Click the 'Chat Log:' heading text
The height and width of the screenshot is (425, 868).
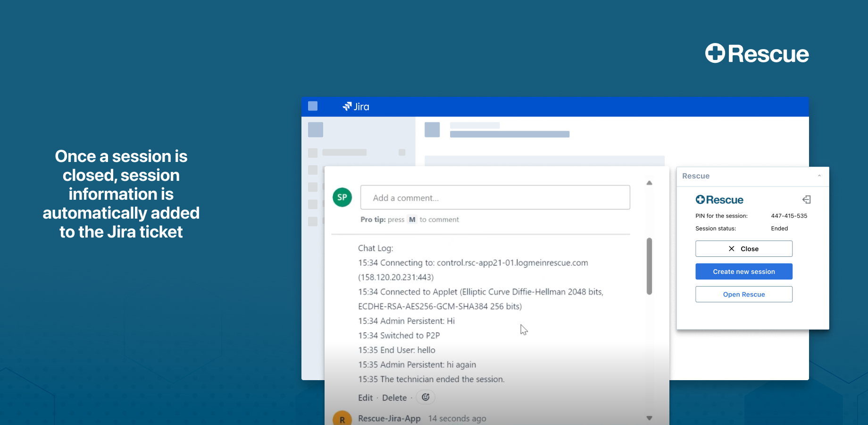376,248
